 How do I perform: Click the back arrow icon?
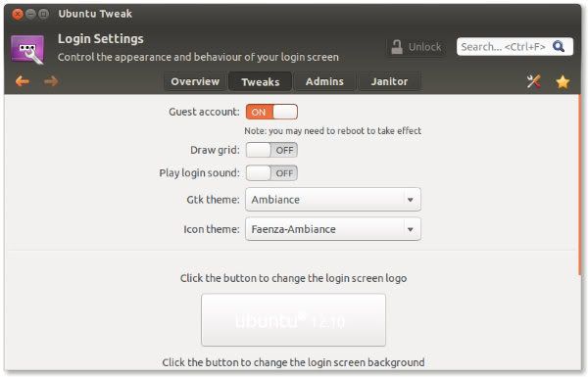pos(23,81)
